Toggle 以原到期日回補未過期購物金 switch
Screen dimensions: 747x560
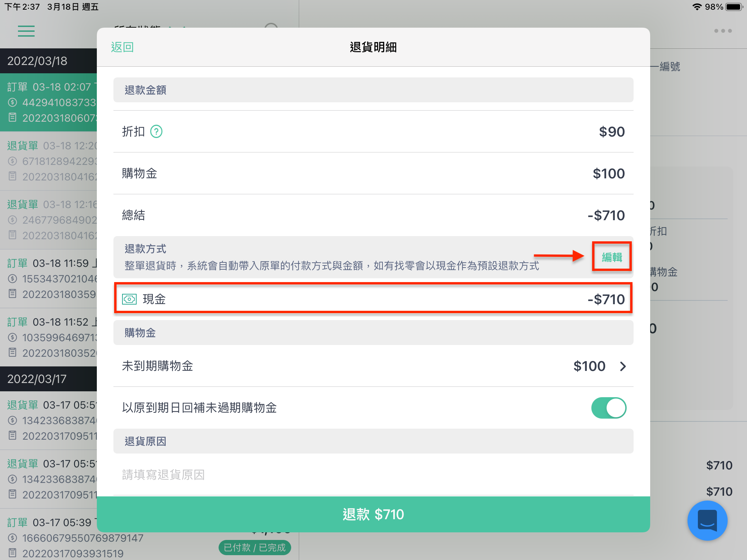(609, 408)
